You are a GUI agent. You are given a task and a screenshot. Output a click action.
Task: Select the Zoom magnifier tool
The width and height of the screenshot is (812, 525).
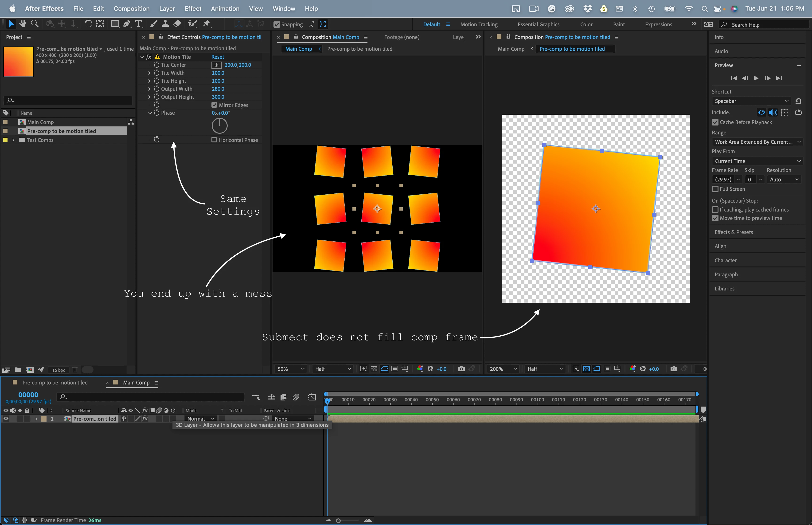coord(34,24)
